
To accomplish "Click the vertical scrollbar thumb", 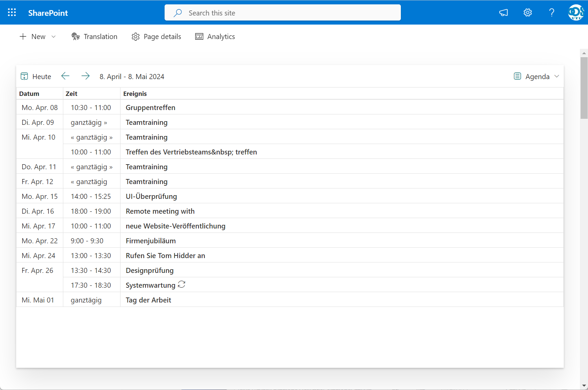I will [584, 88].
